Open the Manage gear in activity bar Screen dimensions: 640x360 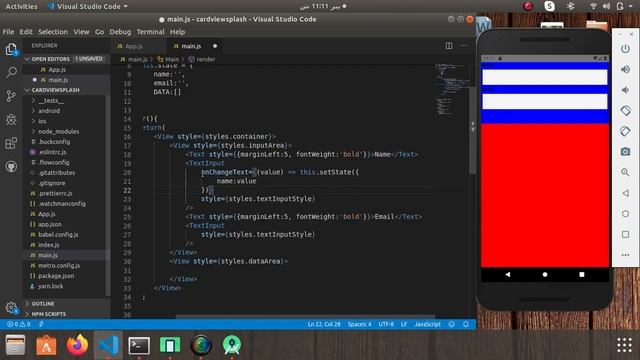pos(11,307)
